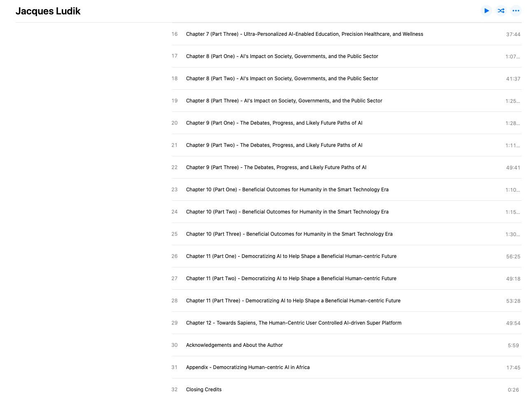Choose Chapter 11 (Part One) track
Image resolution: width=532 pixels, height=397 pixels.
(x=347, y=256)
